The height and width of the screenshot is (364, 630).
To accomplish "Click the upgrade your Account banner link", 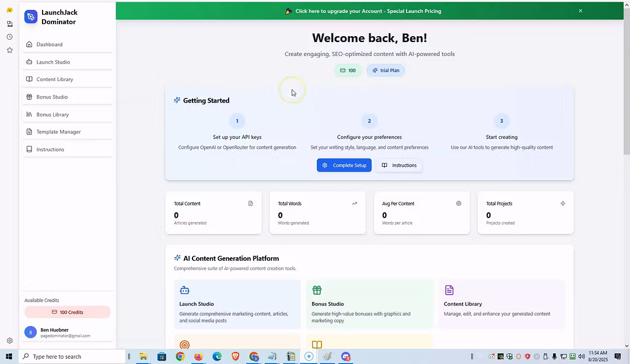I will 367,11.
